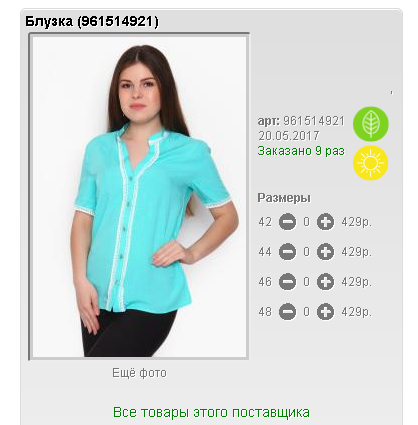Decrease quantity for size 48
418x425 pixels.
point(287,312)
